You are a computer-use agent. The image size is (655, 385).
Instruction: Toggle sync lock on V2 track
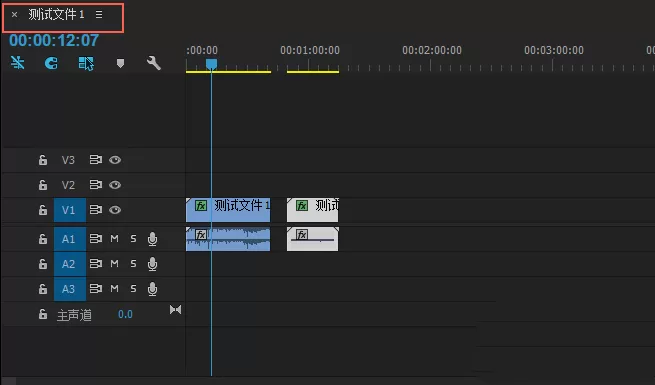[96, 185]
